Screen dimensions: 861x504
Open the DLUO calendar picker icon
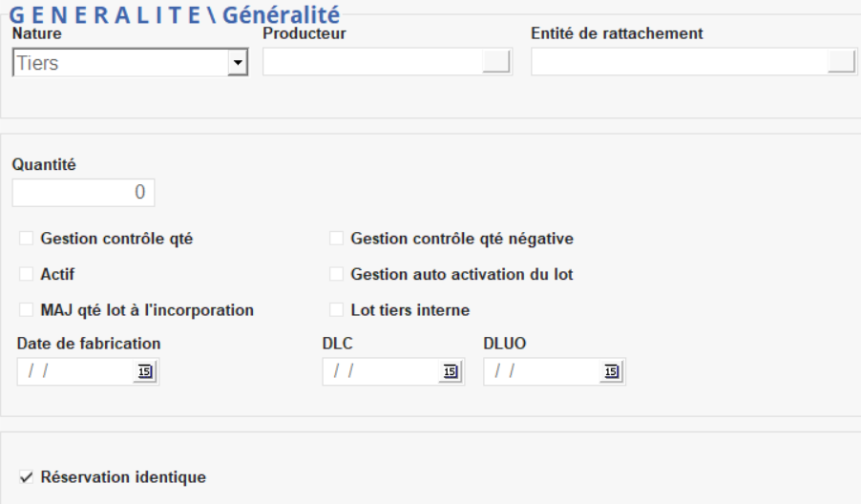[612, 372]
